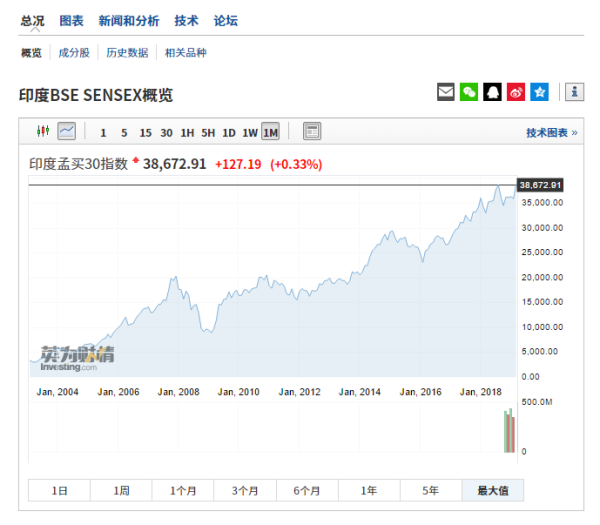Click the 印度BSE SENSEX概览 heading

tap(96, 95)
